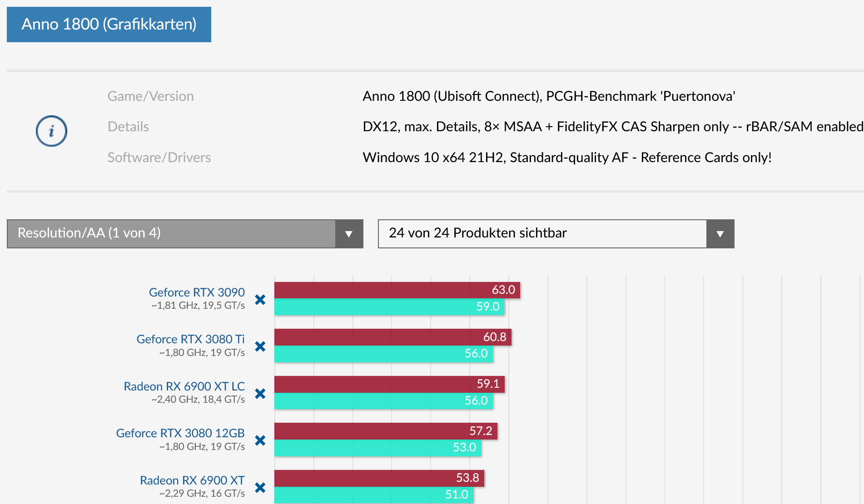The image size is (864, 504).
Task: Open Geforce RTX 3080 Ti link
Action: click(190, 339)
